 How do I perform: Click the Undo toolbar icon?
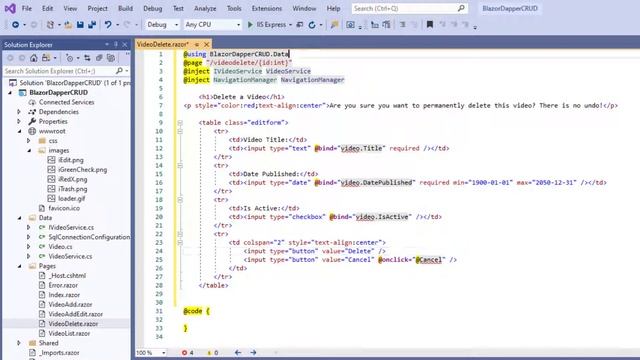point(108,25)
